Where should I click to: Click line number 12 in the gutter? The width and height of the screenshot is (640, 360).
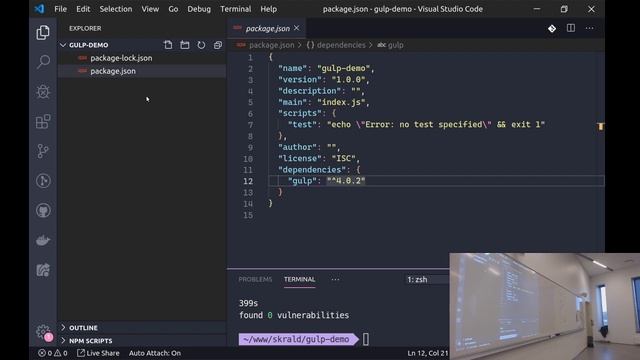tap(248, 181)
